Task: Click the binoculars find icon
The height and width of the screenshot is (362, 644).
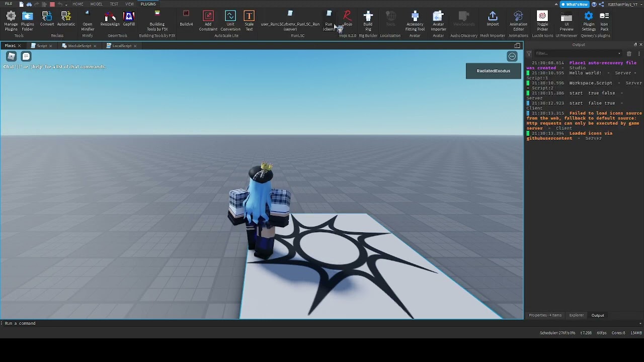Action: [x=29, y=4]
